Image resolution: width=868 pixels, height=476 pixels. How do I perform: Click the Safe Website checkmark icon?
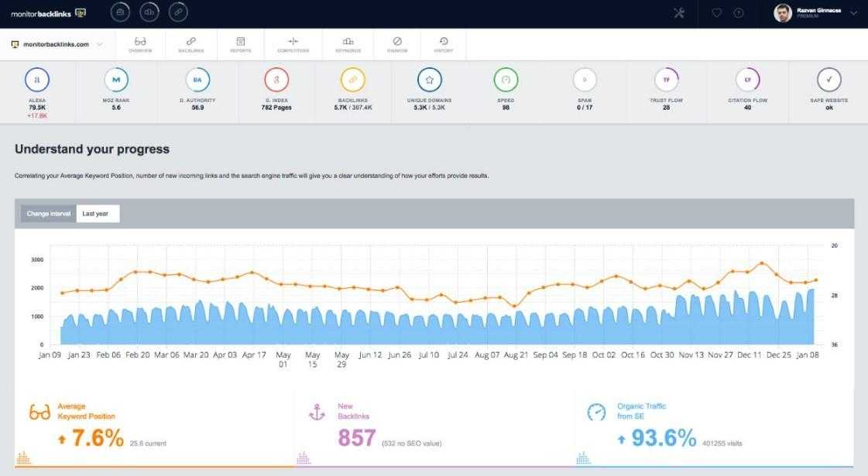829,80
